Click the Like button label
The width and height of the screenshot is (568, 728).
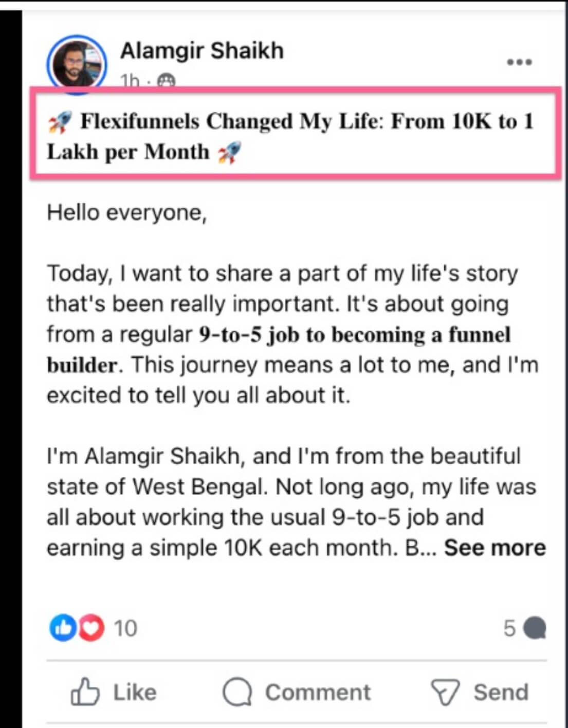[135, 692]
